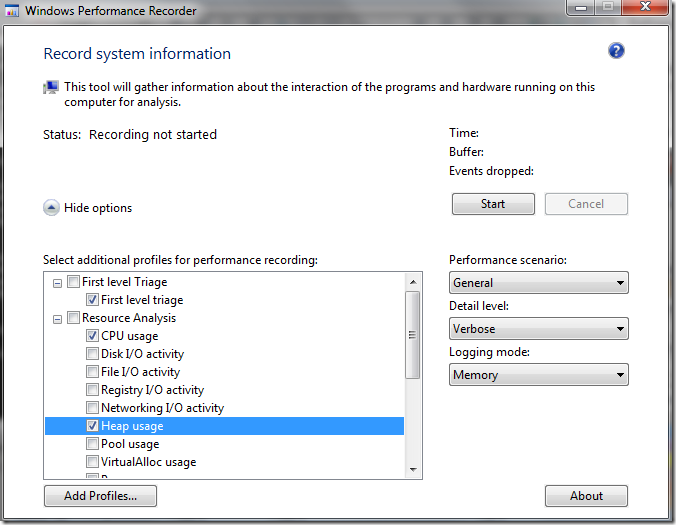
Task: Open the Logging mode dropdown showing Memory
Action: click(x=538, y=375)
